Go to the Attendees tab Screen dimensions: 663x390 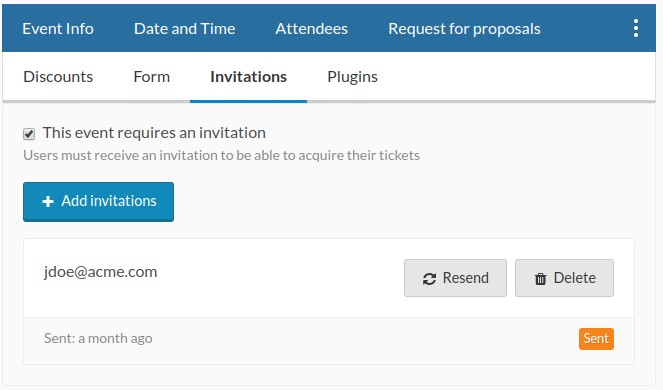pyautogui.click(x=312, y=29)
